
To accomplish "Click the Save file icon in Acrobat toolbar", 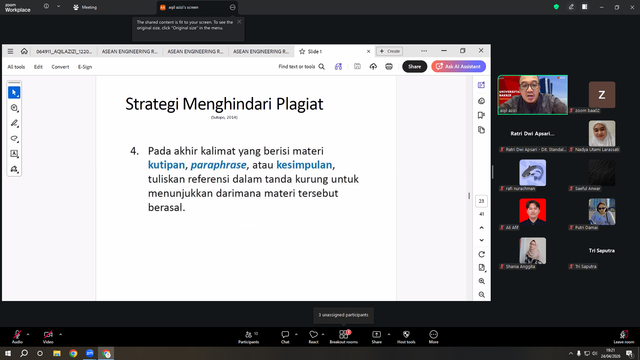I will pyautogui.click(x=357, y=67).
